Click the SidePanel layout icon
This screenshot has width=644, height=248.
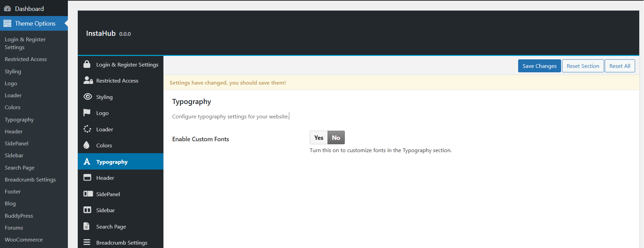[88, 194]
